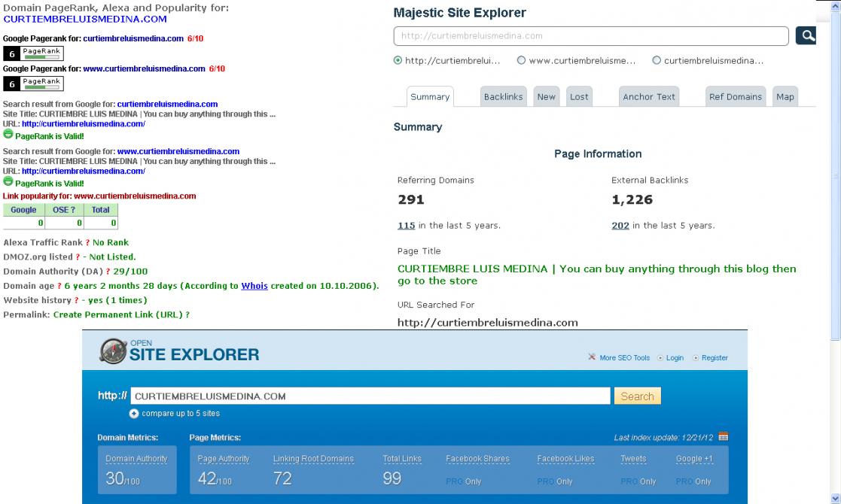
Task: Click the blue CURTIEMBRELUISMEDINA.COM heading link
Action: [x=85, y=20]
